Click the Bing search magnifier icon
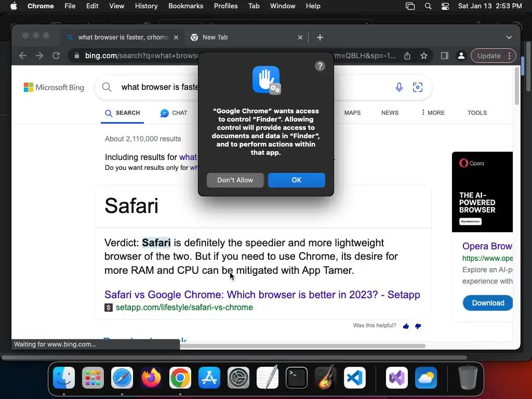The width and height of the screenshot is (532, 399). pyautogui.click(x=107, y=87)
